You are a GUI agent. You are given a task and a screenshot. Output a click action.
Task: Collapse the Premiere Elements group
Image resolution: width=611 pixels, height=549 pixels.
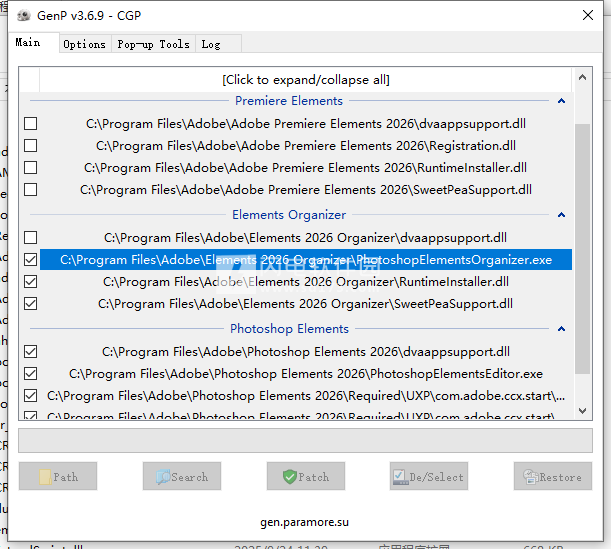point(561,101)
